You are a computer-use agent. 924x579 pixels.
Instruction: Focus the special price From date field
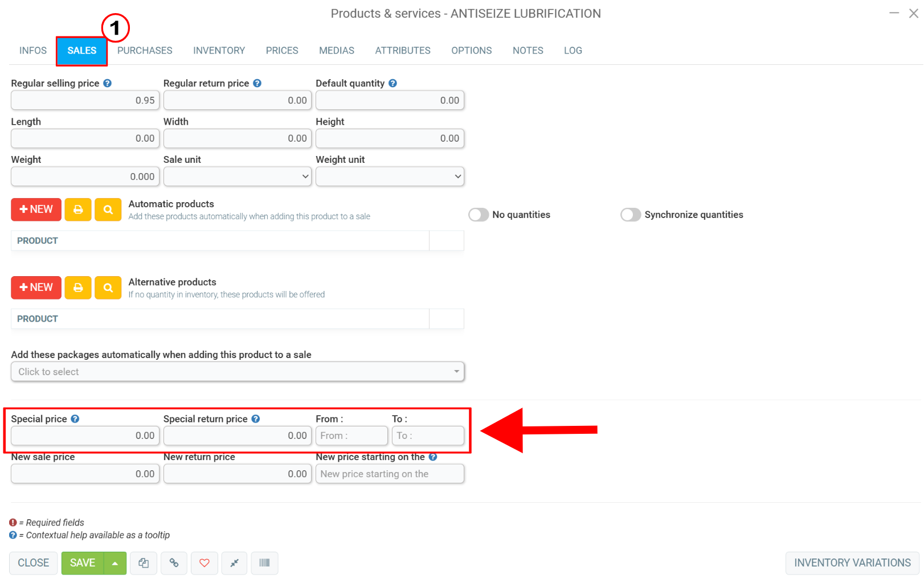[x=351, y=436]
